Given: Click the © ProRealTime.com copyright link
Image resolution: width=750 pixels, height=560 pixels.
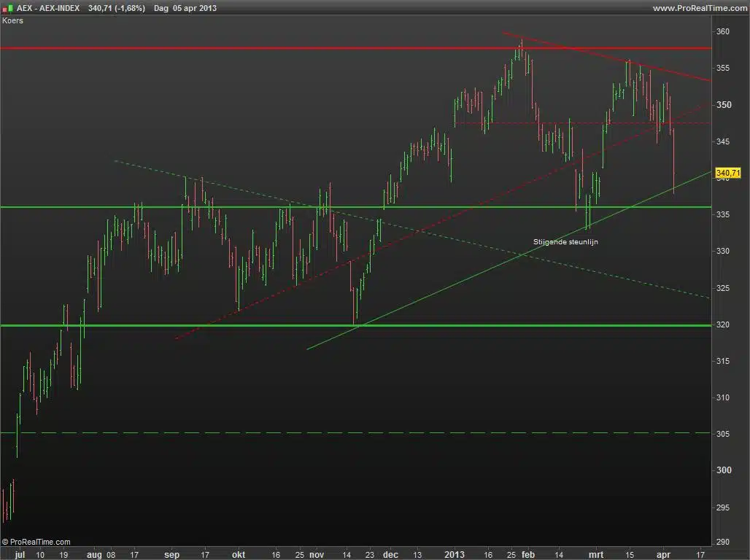Looking at the screenshot, I should (36, 542).
